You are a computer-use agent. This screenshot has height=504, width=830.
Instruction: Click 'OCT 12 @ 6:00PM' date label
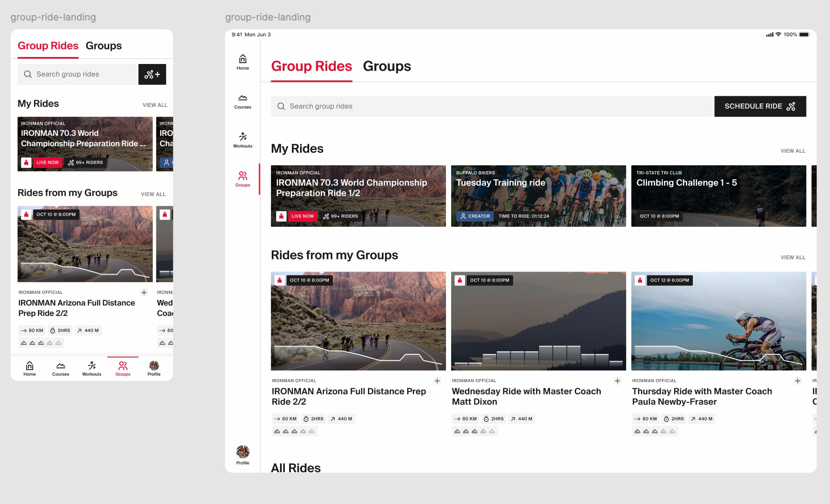pos(669,280)
